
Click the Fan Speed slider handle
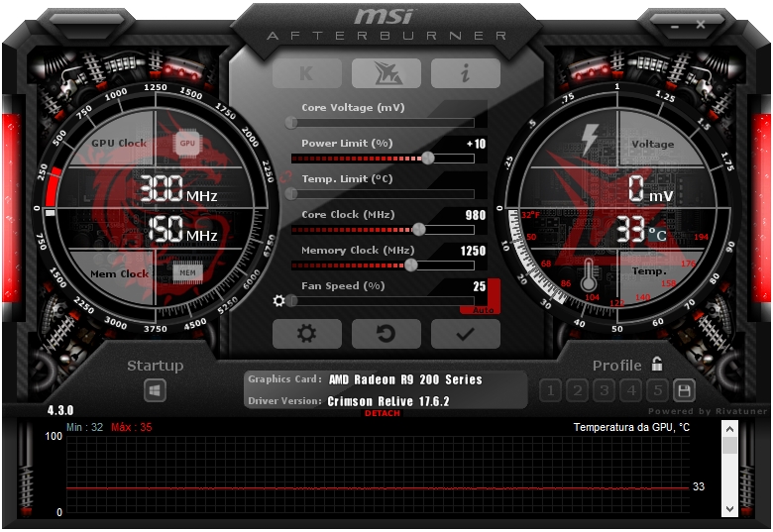291,300
